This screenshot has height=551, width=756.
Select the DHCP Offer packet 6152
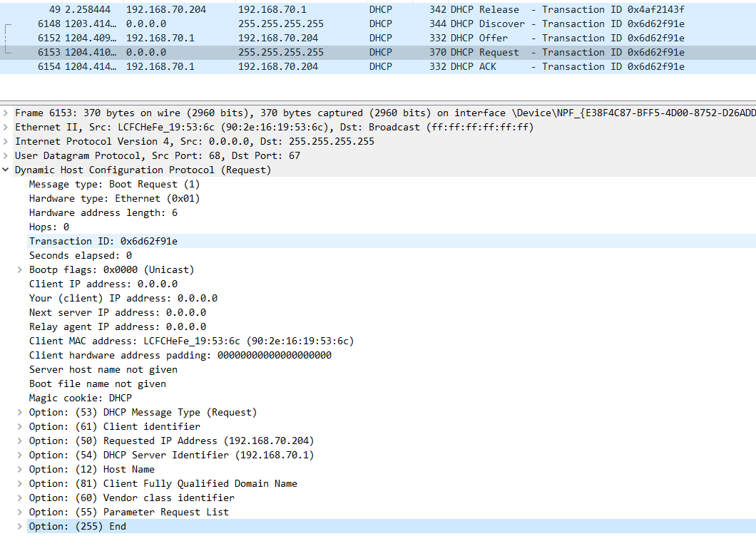357,38
